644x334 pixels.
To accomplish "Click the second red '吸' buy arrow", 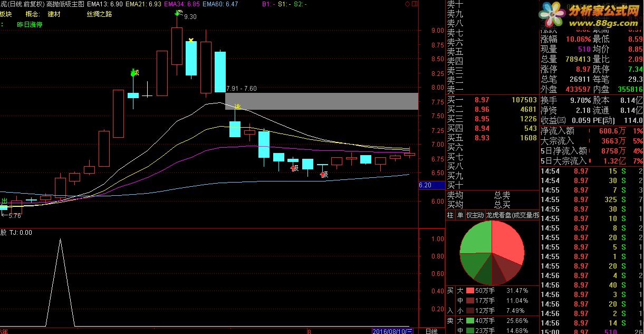I will click(324, 174).
